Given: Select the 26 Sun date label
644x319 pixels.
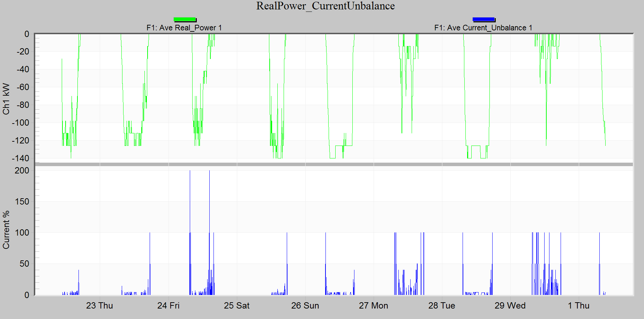Looking at the screenshot, I should tap(305, 306).
